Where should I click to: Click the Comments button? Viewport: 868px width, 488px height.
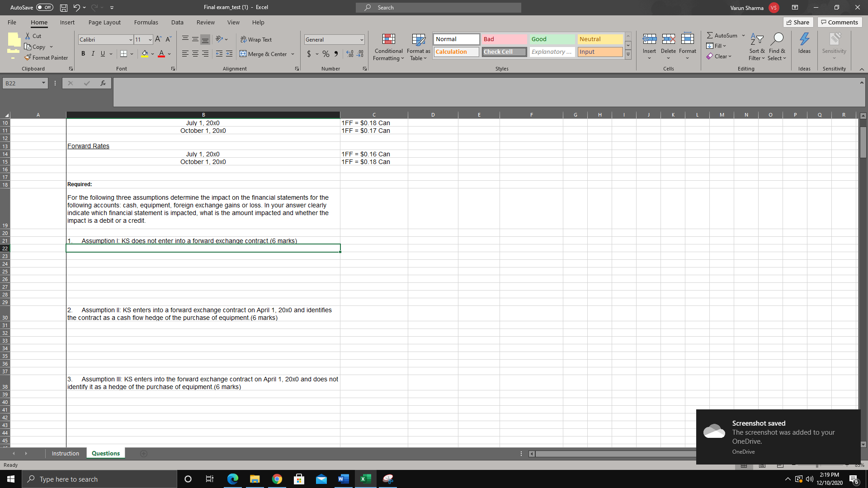[x=840, y=22]
